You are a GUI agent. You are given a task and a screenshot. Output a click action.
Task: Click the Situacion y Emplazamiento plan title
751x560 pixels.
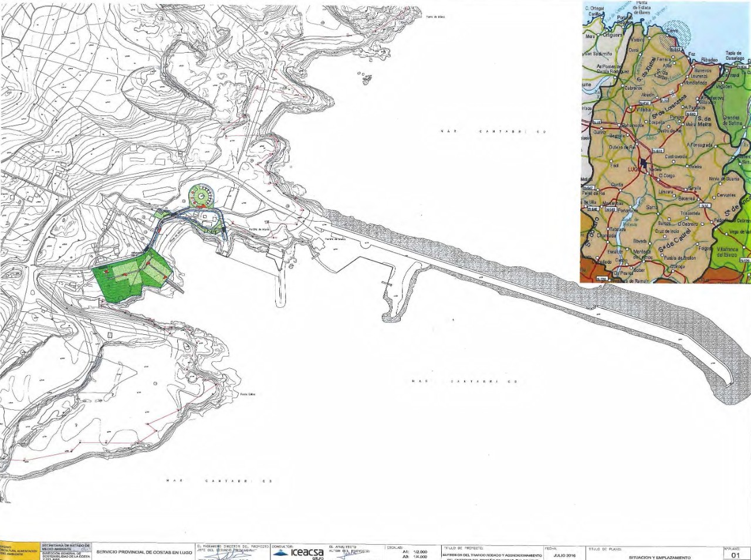659,557
